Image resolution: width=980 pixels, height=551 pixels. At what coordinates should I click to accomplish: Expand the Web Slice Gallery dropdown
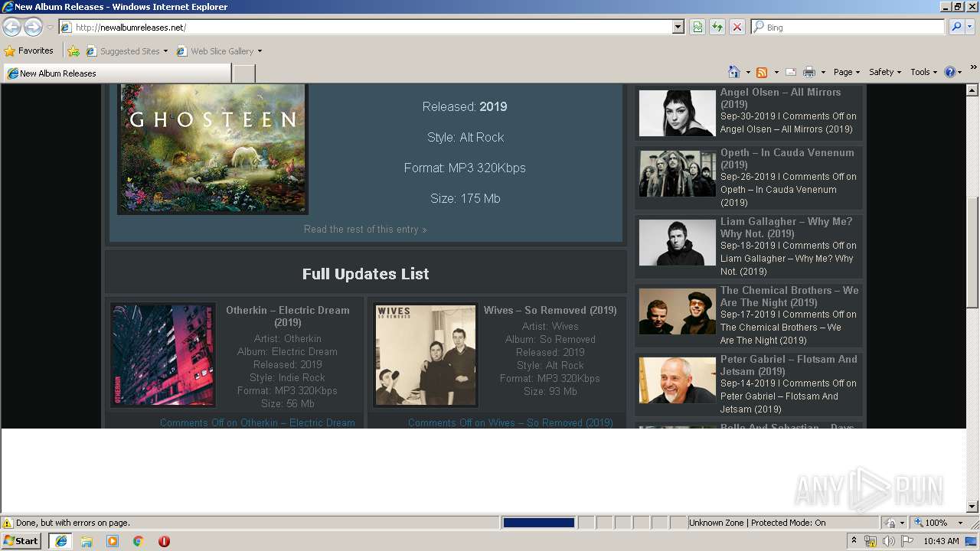tap(260, 51)
